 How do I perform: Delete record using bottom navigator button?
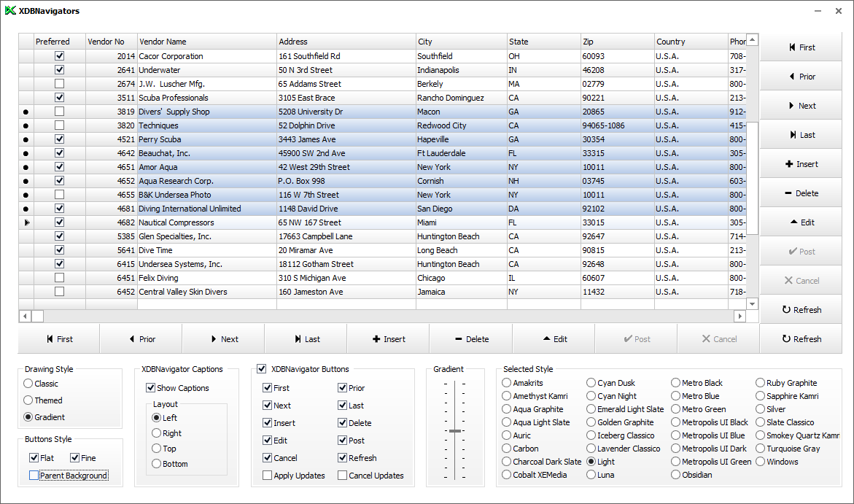pos(471,339)
